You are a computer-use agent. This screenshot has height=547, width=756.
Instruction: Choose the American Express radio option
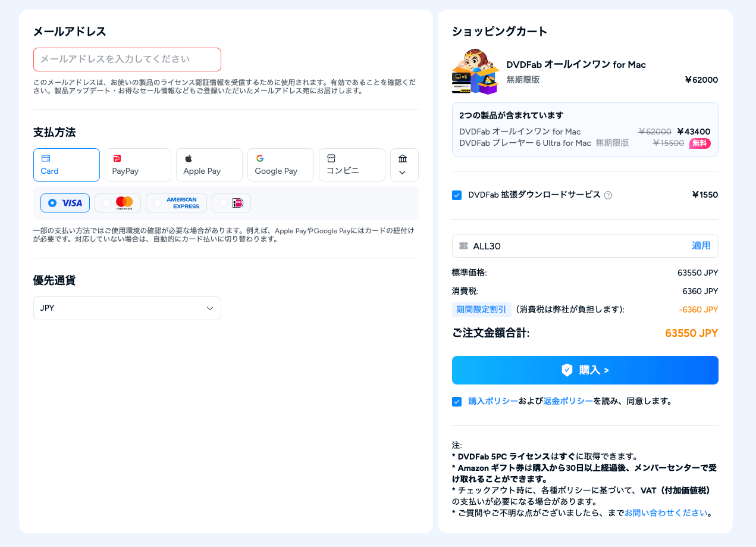point(176,203)
